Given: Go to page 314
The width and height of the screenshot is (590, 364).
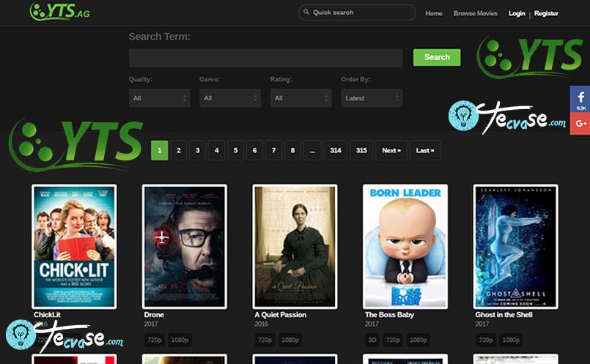Looking at the screenshot, I should click(x=336, y=150).
